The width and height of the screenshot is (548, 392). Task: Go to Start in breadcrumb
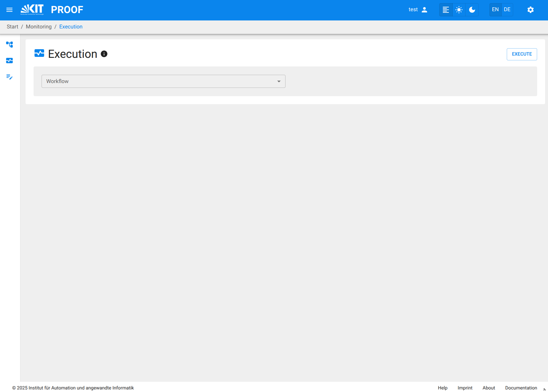(12, 27)
